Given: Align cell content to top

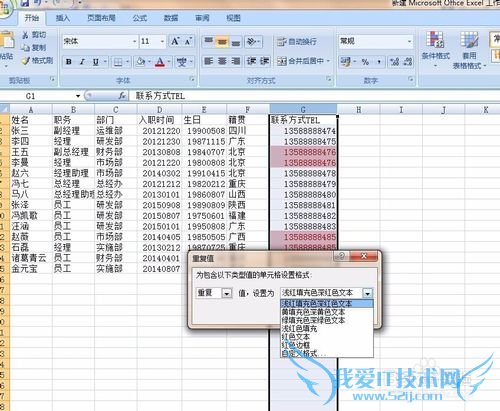Looking at the screenshot, I should [209, 41].
